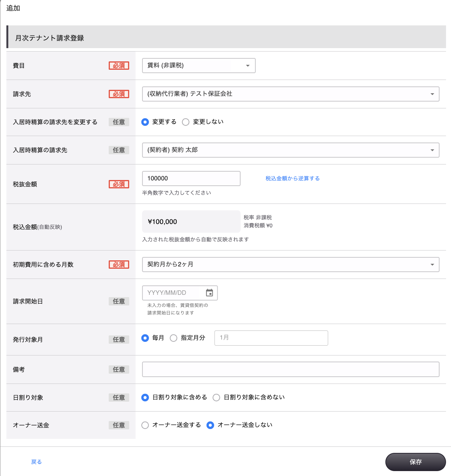Click the 税込金額から逆算する link
The image size is (451, 476).
[x=293, y=178]
